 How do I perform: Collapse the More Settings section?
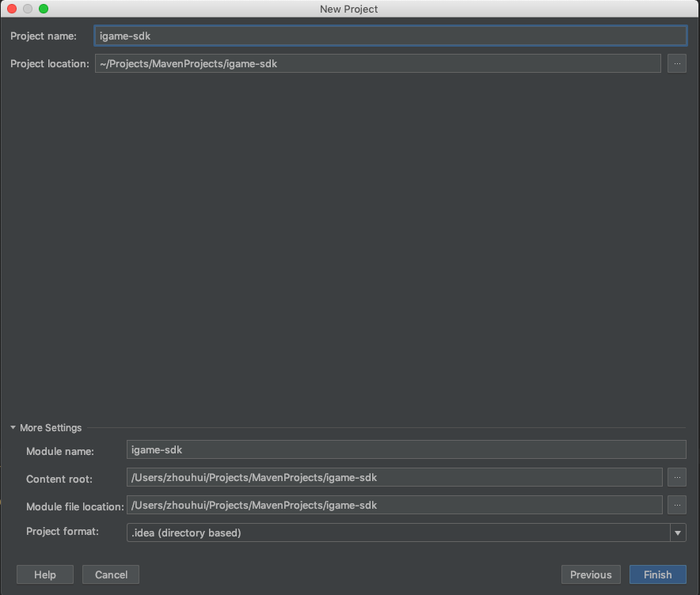pos(13,427)
